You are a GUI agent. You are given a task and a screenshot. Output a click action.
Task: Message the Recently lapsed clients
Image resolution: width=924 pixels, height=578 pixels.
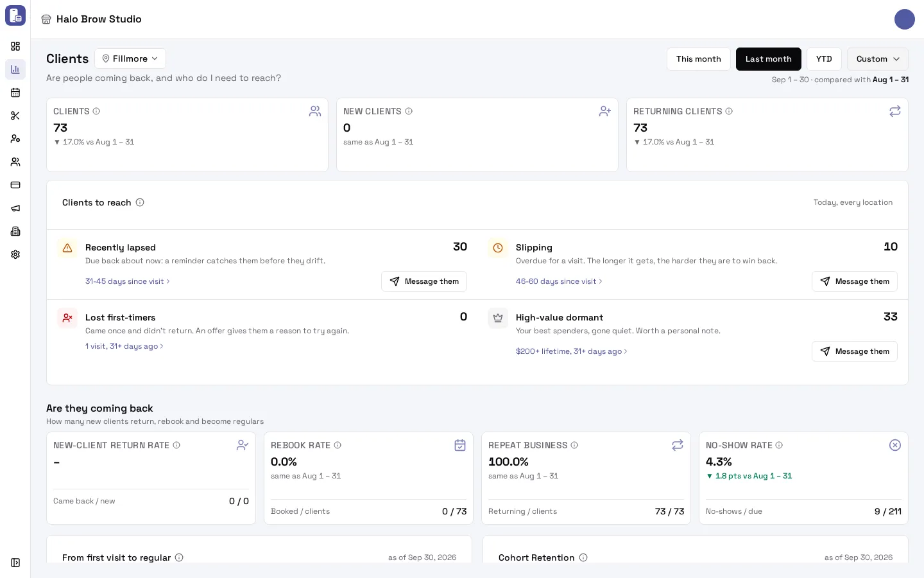coord(424,281)
